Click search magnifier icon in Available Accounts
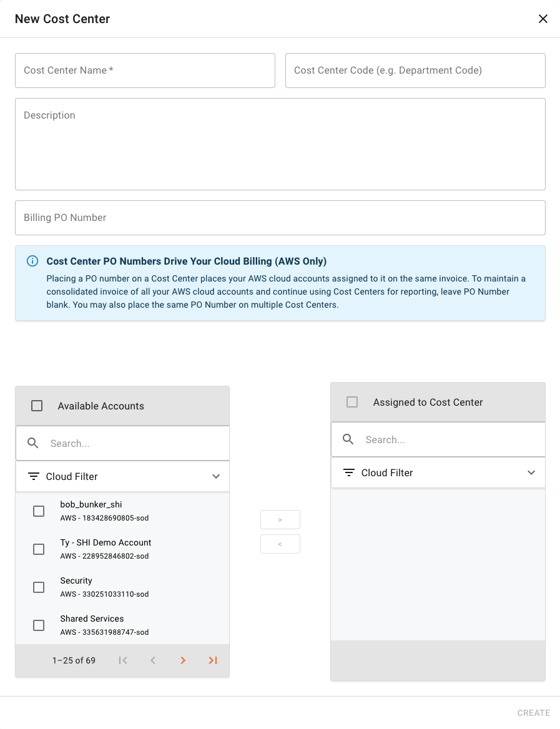 click(x=34, y=443)
